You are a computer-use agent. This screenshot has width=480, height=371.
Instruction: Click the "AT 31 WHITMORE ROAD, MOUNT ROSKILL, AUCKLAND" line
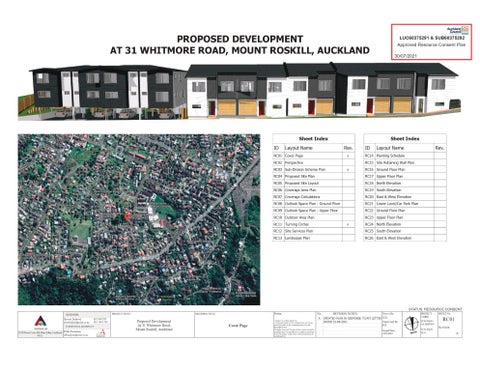(x=240, y=50)
